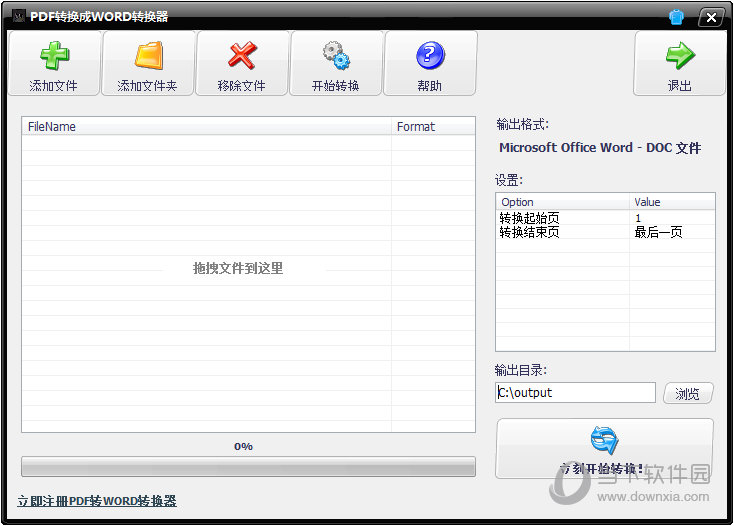Click the red X Remove File icon
Screen dimensions: 734x526
click(x=242, y=55)
